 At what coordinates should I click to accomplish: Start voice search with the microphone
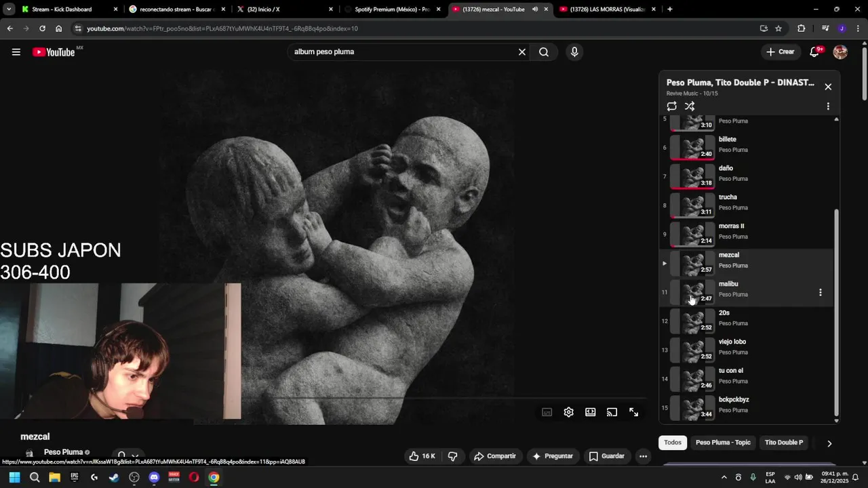[574, 52]
